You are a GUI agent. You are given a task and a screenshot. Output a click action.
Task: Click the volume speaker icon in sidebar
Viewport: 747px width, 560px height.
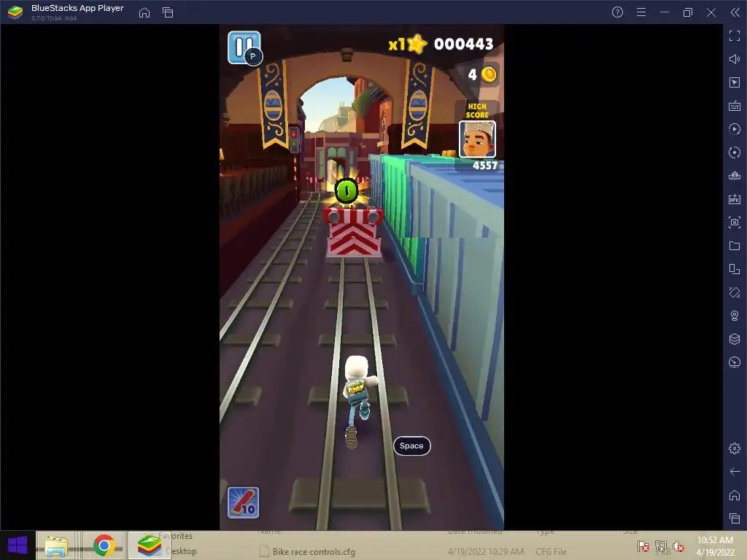(x=735, y=59)
